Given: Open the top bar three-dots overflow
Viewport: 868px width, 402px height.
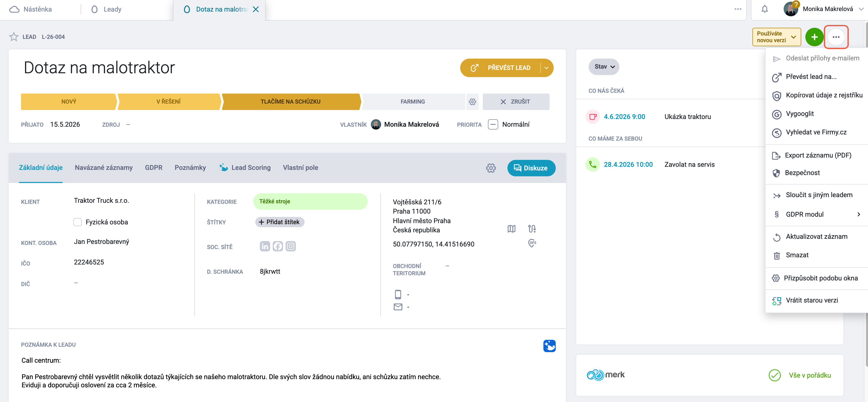Looking at the screenshot, I should click(x=738, y=9).
